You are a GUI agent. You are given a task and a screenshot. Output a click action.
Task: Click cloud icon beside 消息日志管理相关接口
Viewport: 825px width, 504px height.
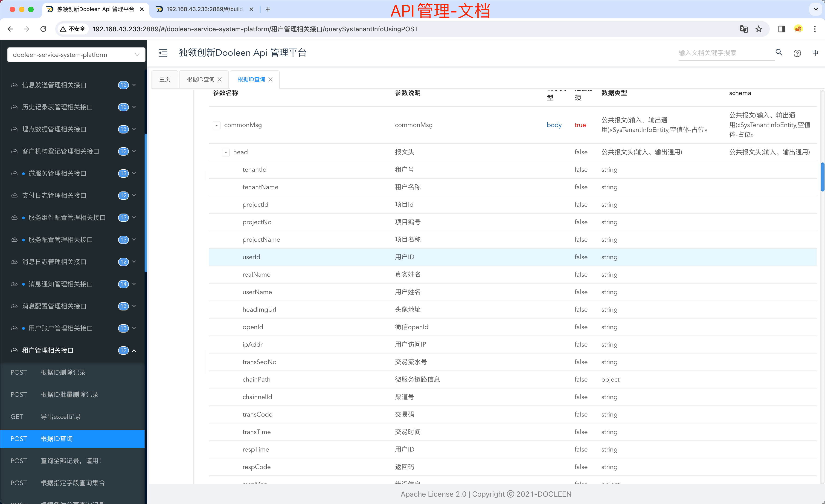click(x=14, y=262)
